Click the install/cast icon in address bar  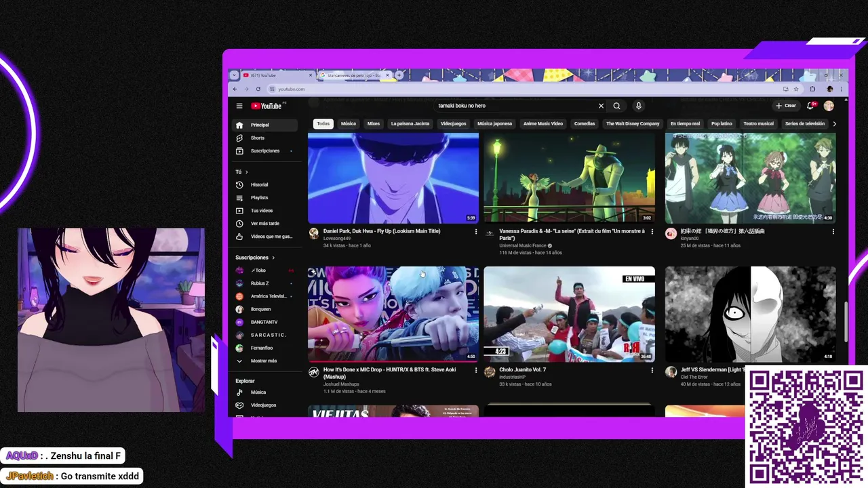[x=785, y=89]
